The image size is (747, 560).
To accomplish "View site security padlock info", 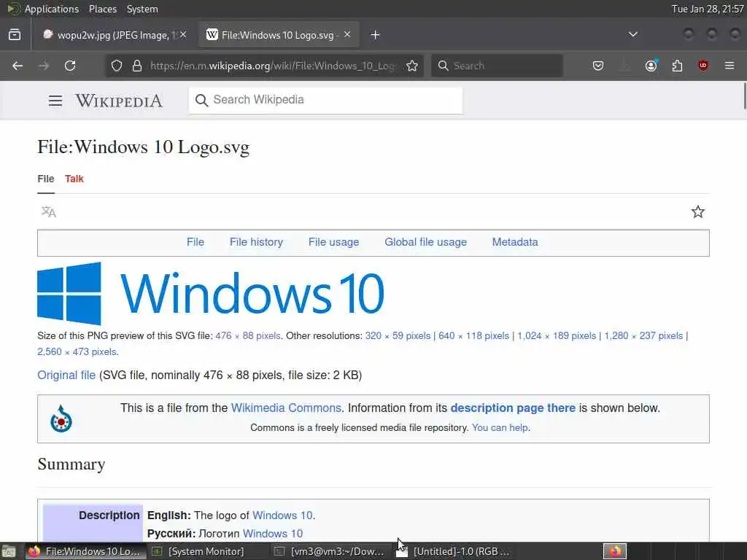I will (x=137, y=66).
